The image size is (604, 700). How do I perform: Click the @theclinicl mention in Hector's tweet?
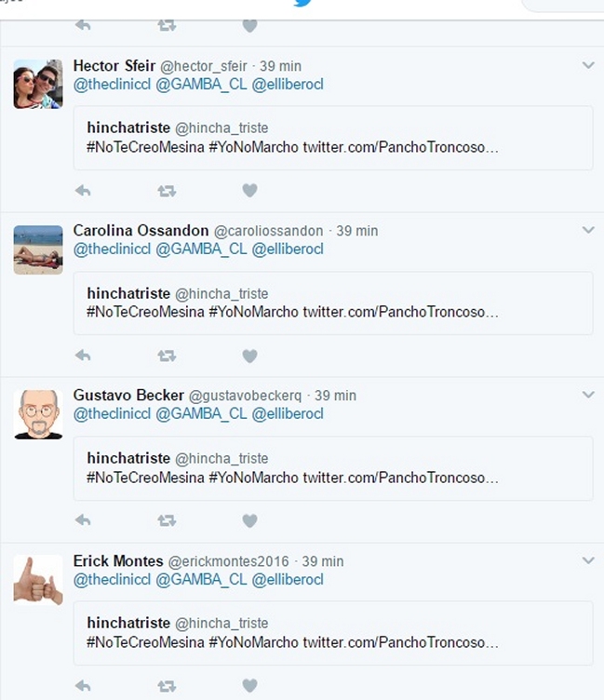[112, 85]
